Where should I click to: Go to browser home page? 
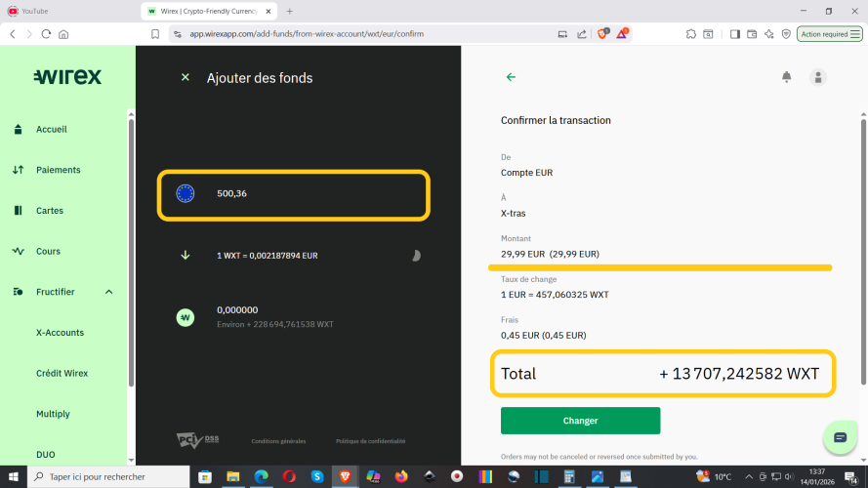(x=63, y=34)
